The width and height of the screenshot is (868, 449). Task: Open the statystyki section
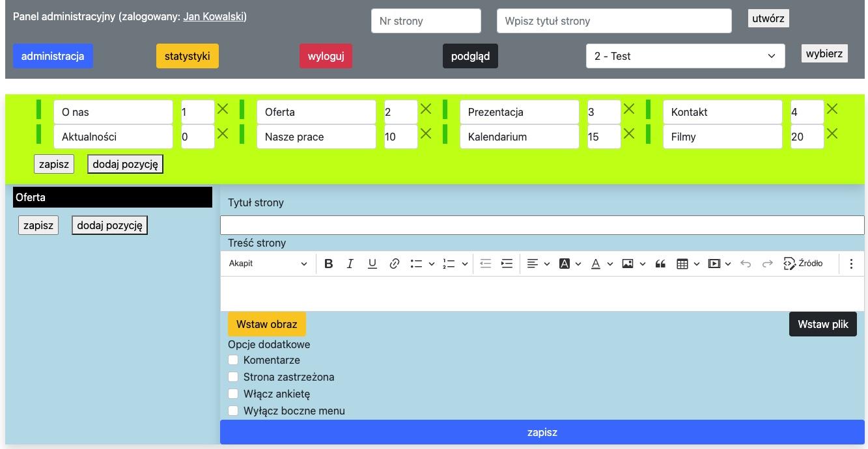tap(188, 56)
